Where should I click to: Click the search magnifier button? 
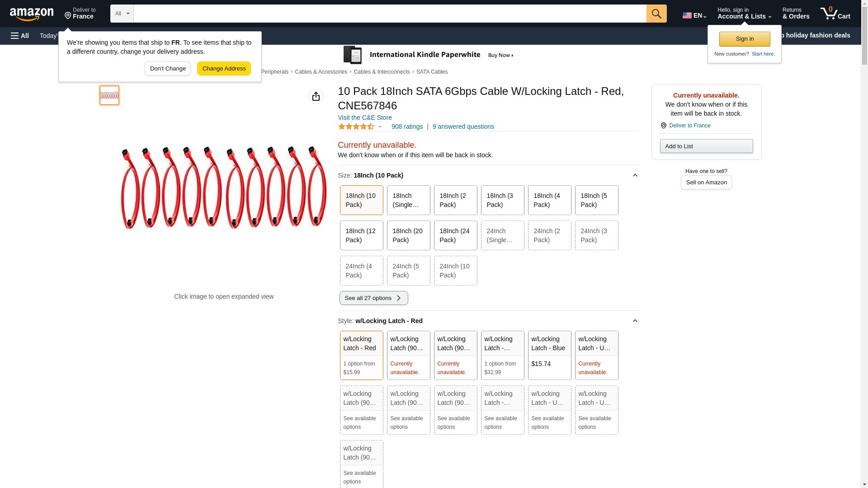tap(656, 14)
